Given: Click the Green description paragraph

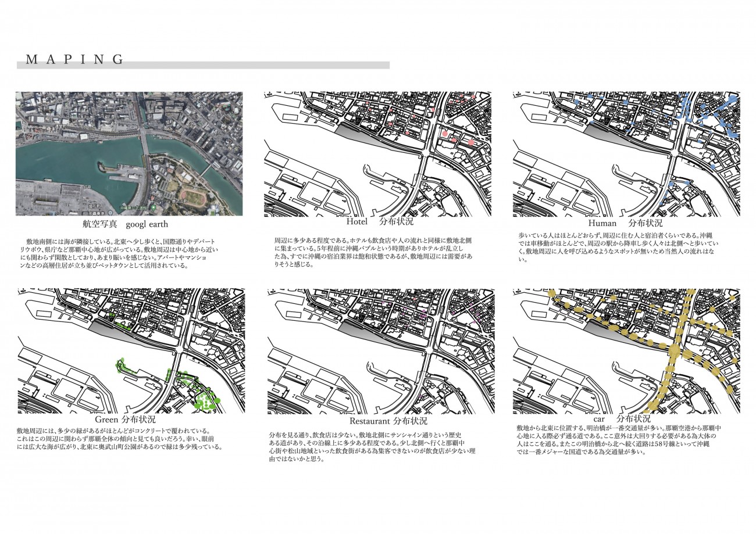Looking at the screenshot, I should pos(119,439).
